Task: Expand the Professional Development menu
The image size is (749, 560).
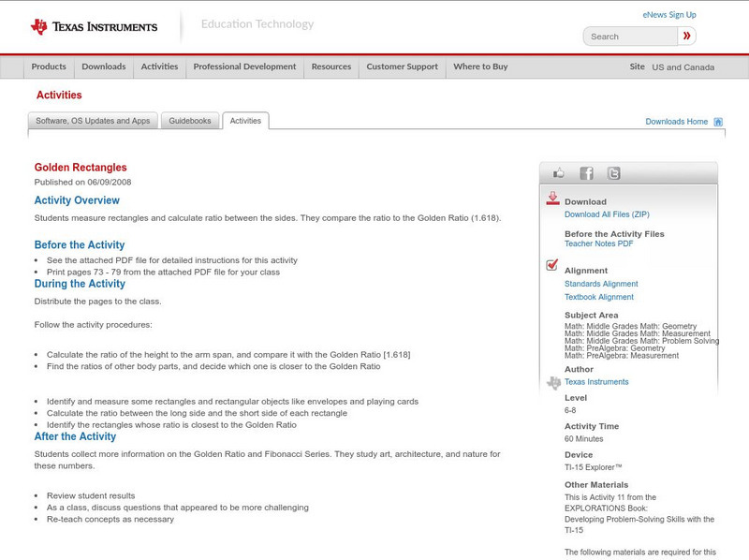Action: tap(244, 67)
